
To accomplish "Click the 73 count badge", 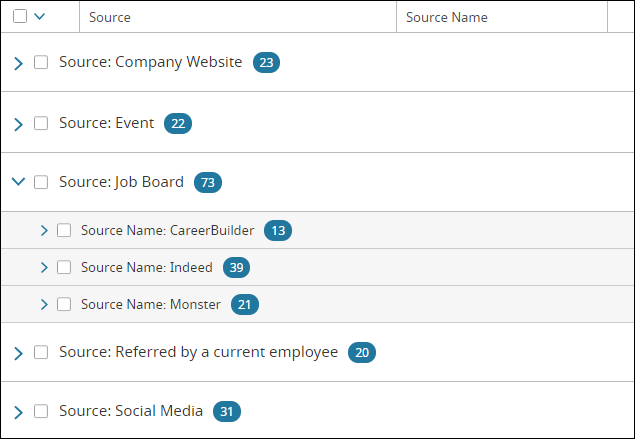I will pos(208,182).
